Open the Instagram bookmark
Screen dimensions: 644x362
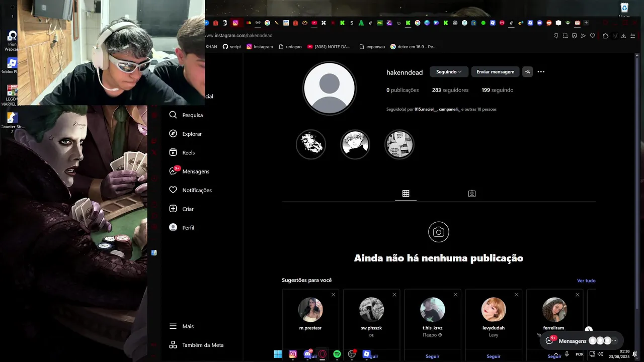point(260,47)
